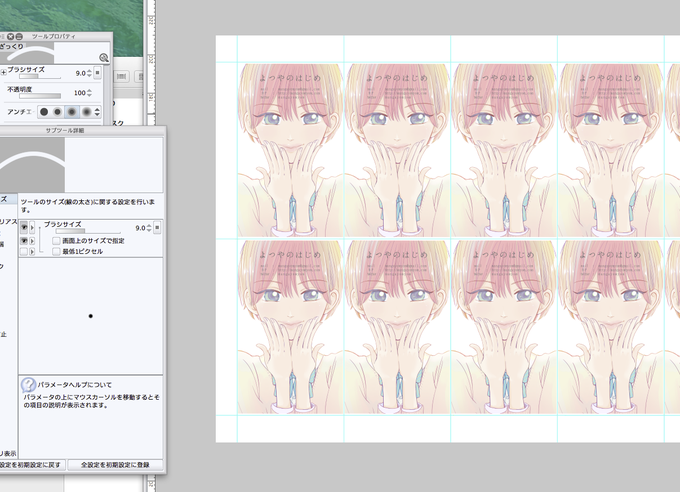Viewport: 680px width, 492px height.
Task: Click 全設定を初期設定に登録 button
Action: [115, 465]
